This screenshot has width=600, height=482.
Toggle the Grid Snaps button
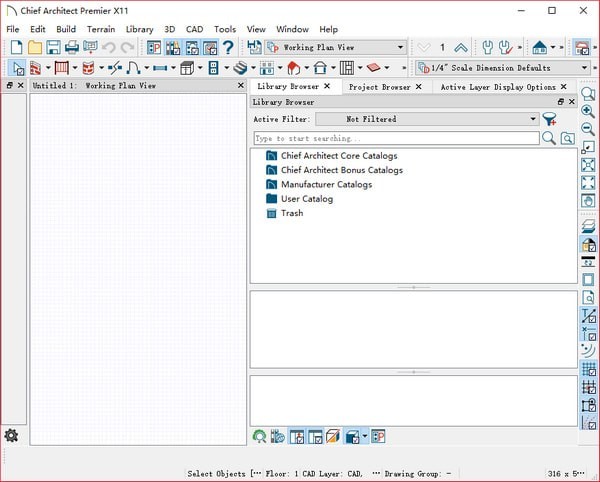click(588, 369)
